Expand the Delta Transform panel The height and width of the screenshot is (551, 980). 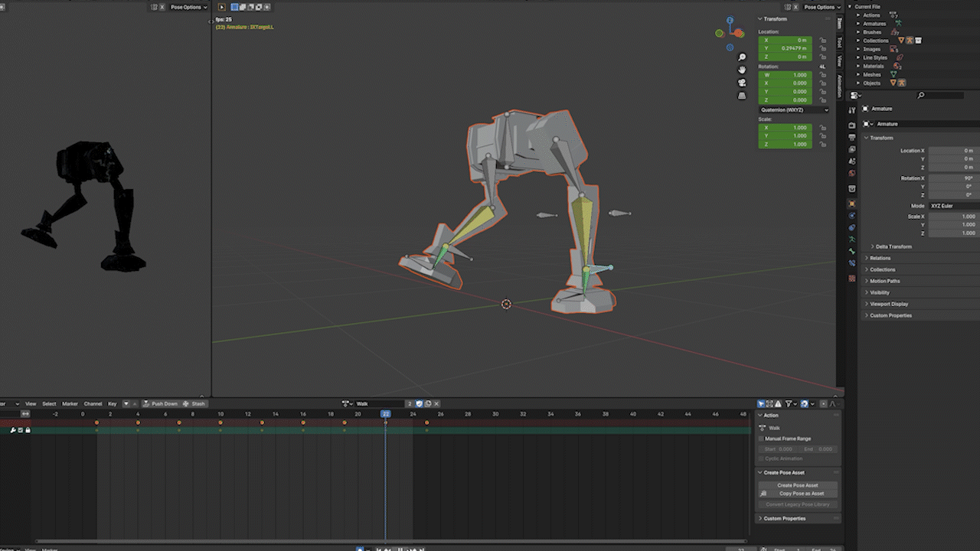coord(893,246)
